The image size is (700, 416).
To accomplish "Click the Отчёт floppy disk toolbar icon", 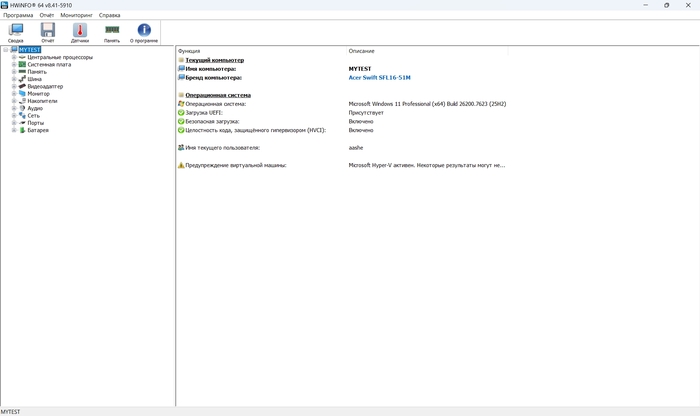I will pyautogui.click(x=47, y=32).
